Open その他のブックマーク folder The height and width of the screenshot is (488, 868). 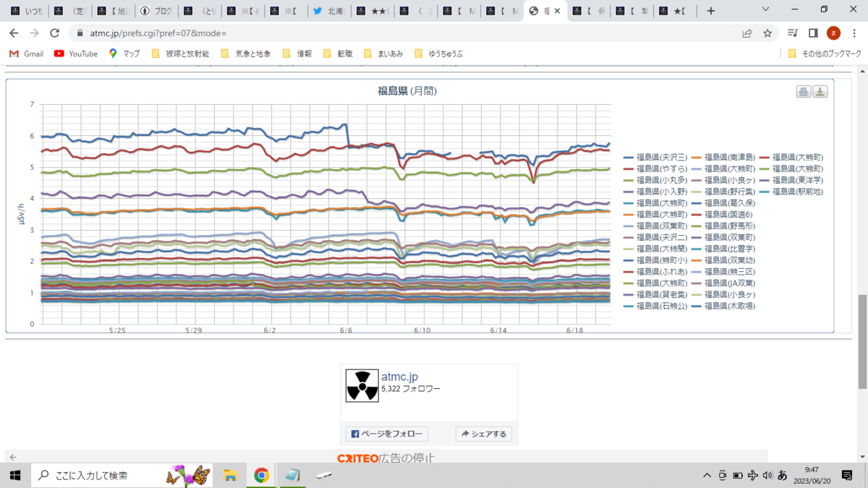[x=825, y=53]
